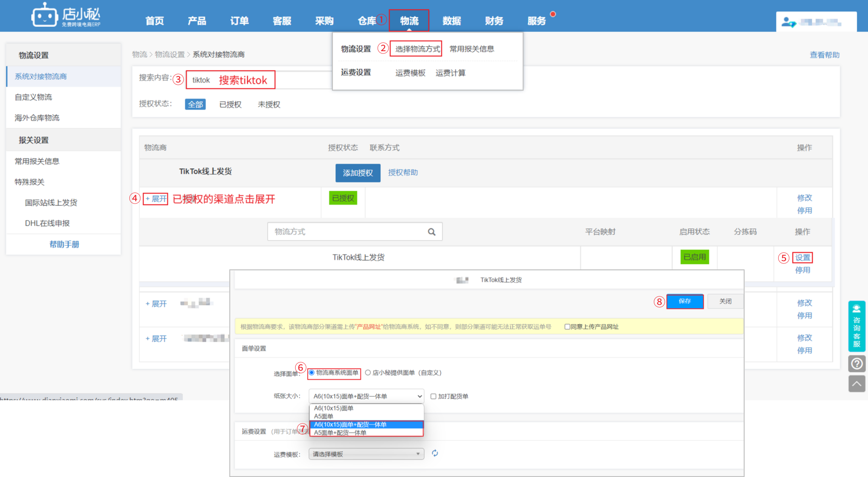This screenshot has width=868, height=477.
Task: Enable the 加打配货单 checkbox
Action: [x=433, y=396]
